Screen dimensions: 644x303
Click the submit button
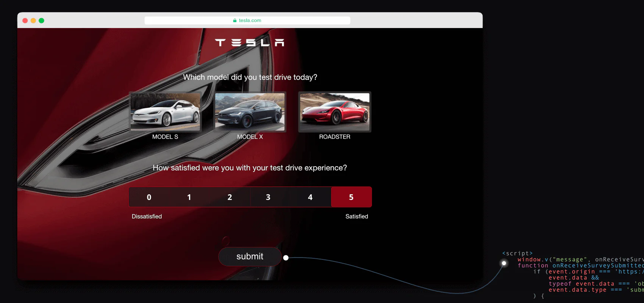(250, 256)
